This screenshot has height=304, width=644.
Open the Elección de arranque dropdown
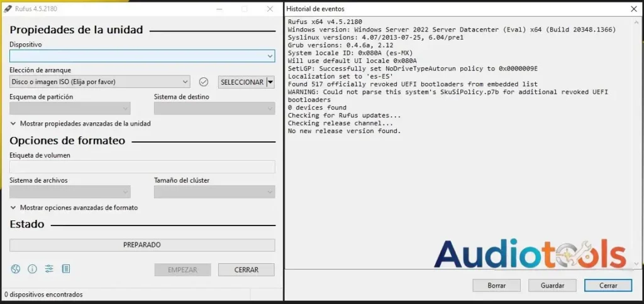pos(100,82)
